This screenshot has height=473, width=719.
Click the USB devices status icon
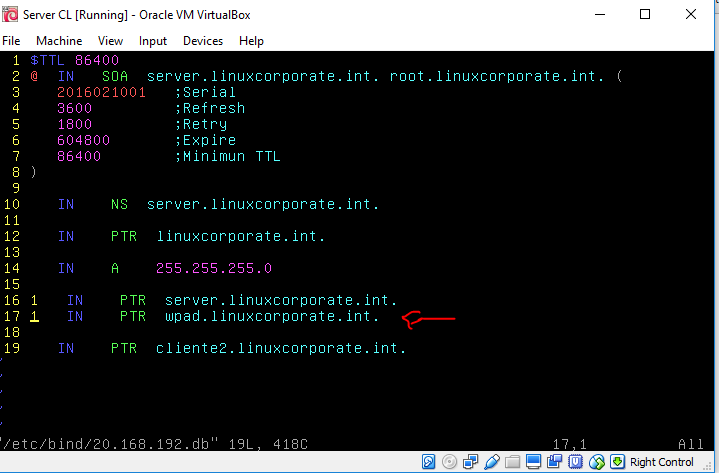492,462
